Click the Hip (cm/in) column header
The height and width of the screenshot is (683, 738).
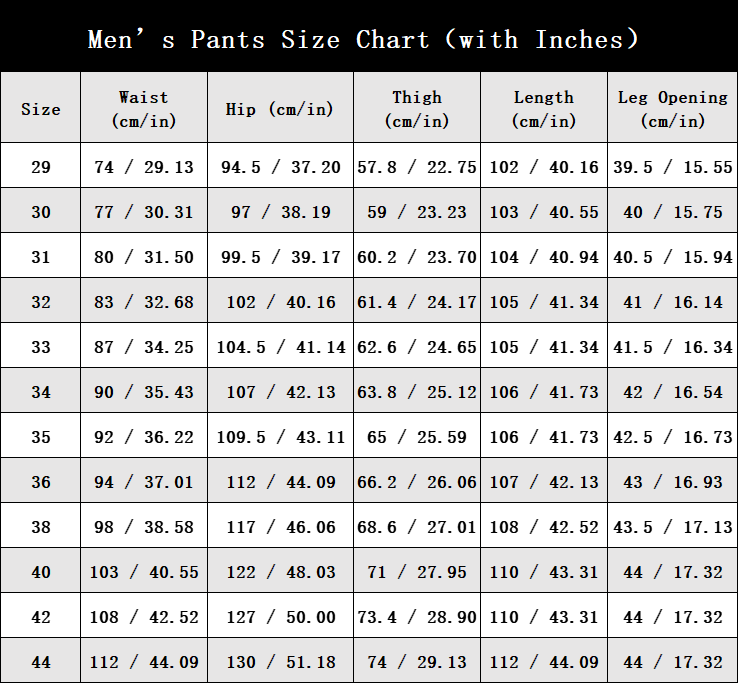click(280, 109)
